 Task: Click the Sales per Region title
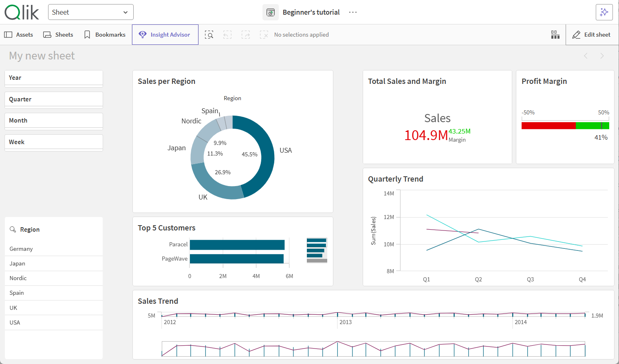pos(166,81)
